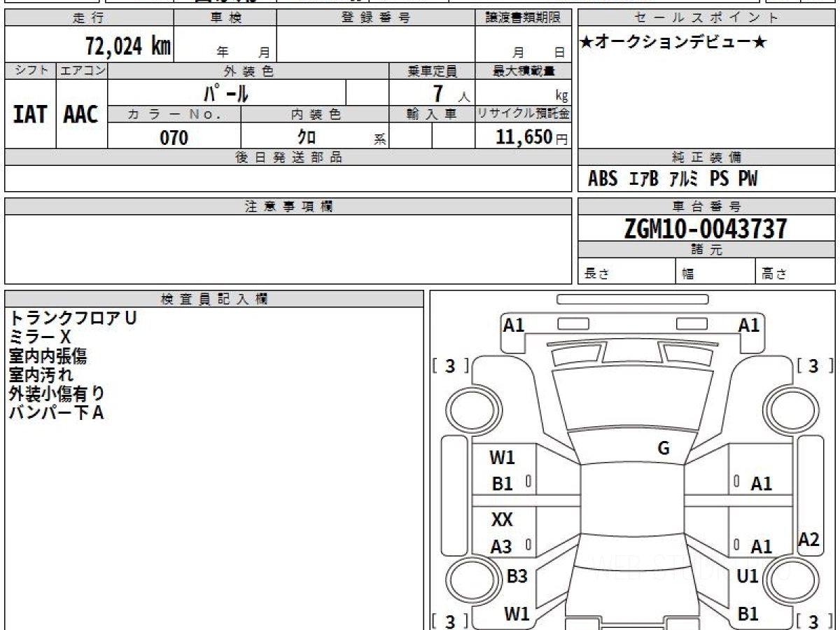Select the 諸元 header

click(x=706, y=250)
